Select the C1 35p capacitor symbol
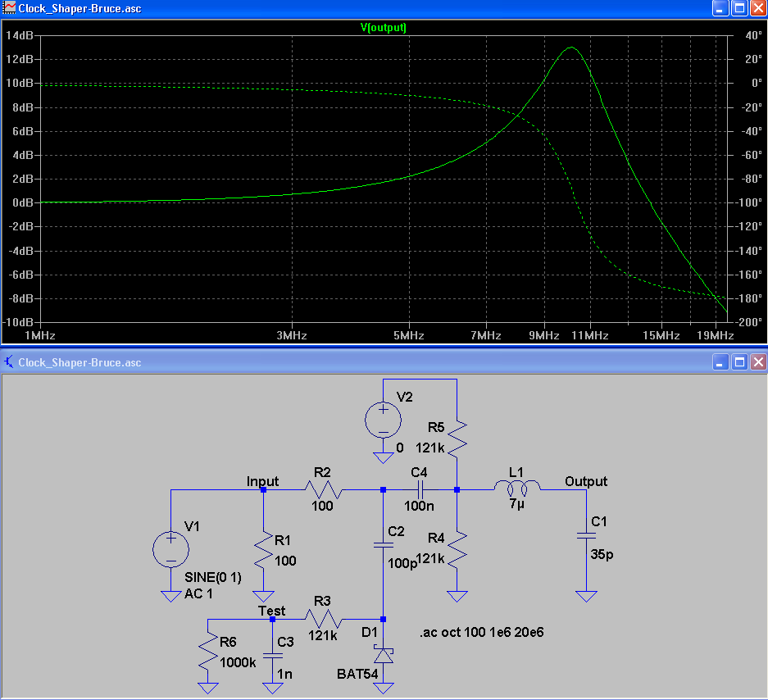The width and height of the screenshot is (768, 700). pyautogui.click(x=586, y=535)
